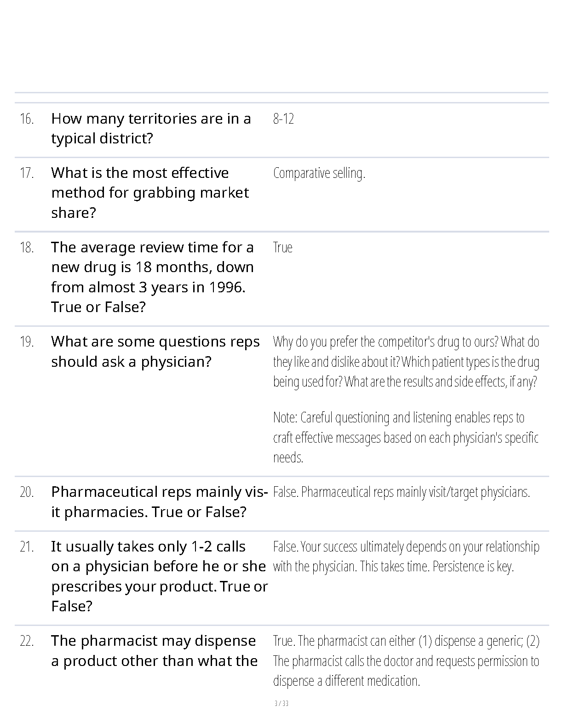The width and height of the screenshot is (563, 728).
Task: Select the 'Comparative selling.' answer
Action: [x=319, y=173]
